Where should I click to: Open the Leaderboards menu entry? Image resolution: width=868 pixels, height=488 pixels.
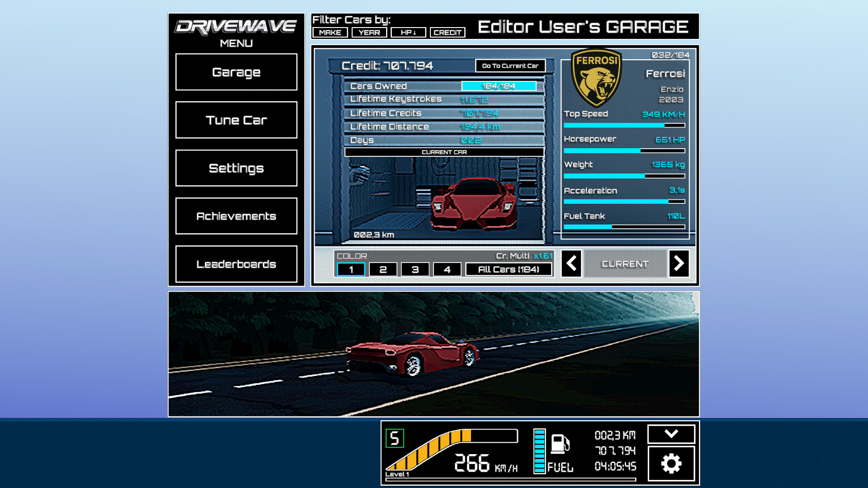click(x=236, y=264)
